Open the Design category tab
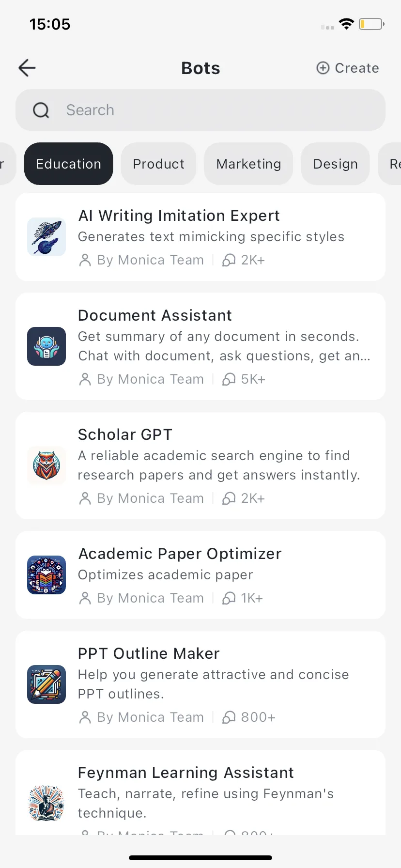The width and height of the screenshot is (401, 868). click(x=336, y=164)
